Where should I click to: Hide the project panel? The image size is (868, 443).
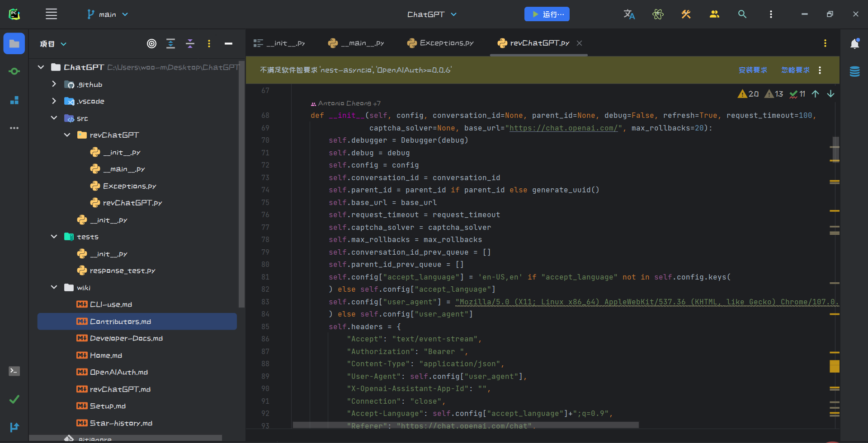click(228, 43)
